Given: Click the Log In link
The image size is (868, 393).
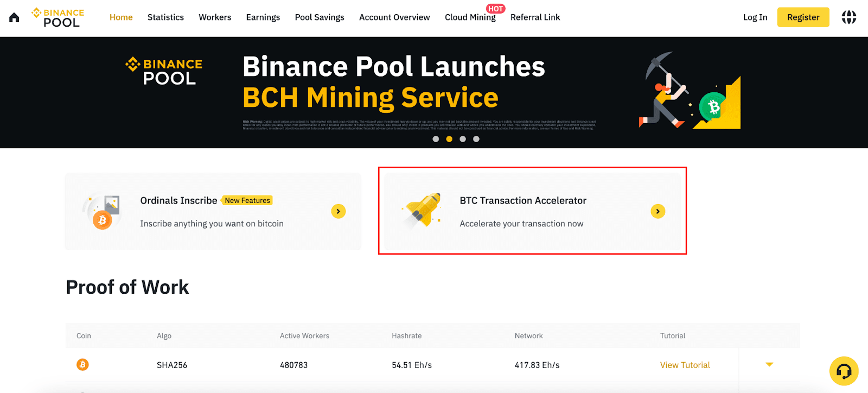Looking at the screenshot, I should pyautogui.click(x=755, y=17).
